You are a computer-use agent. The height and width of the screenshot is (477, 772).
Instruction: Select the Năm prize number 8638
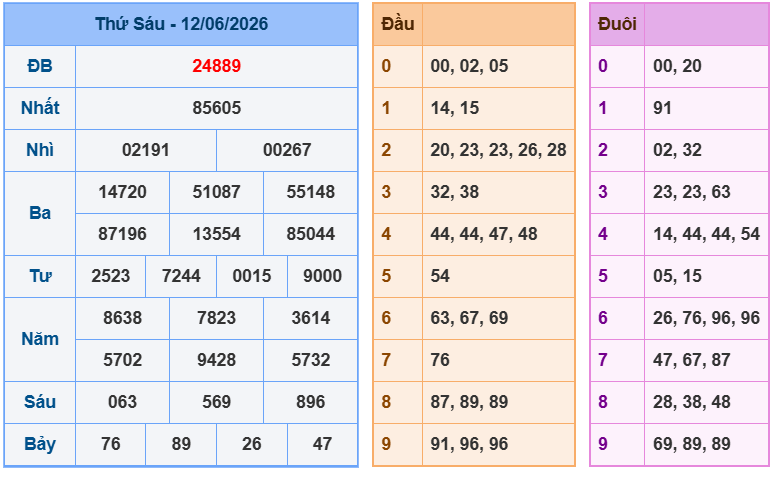[123, 318]
